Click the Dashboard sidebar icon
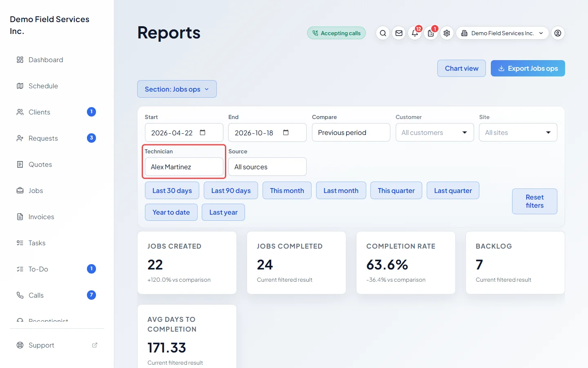 [x=20, y=60]
